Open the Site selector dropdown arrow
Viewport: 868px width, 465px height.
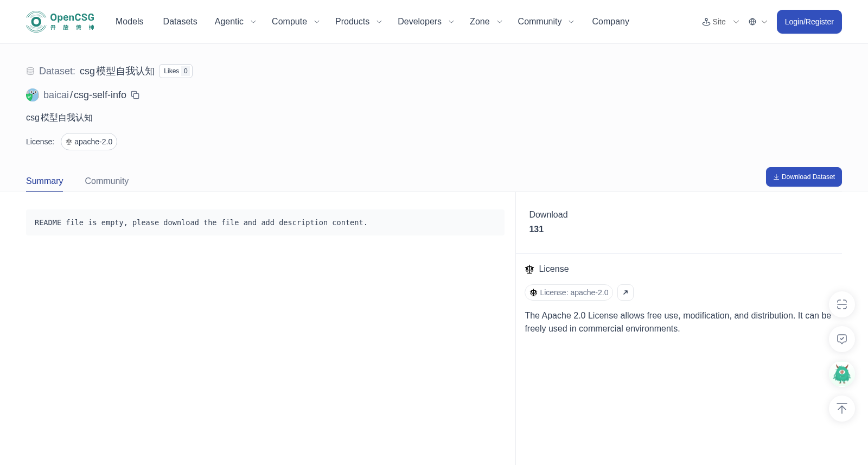pos(736,22)
